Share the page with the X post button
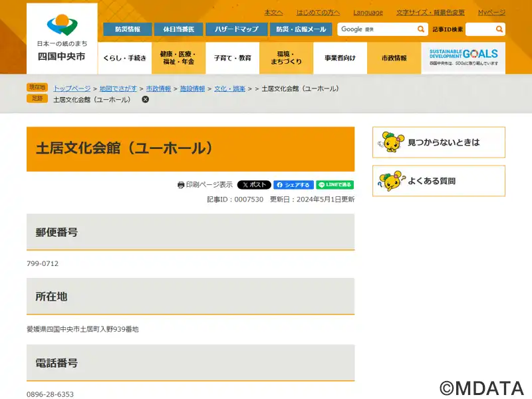The width and height of the screenshot is (532, 399). click(x=254, y=185)
